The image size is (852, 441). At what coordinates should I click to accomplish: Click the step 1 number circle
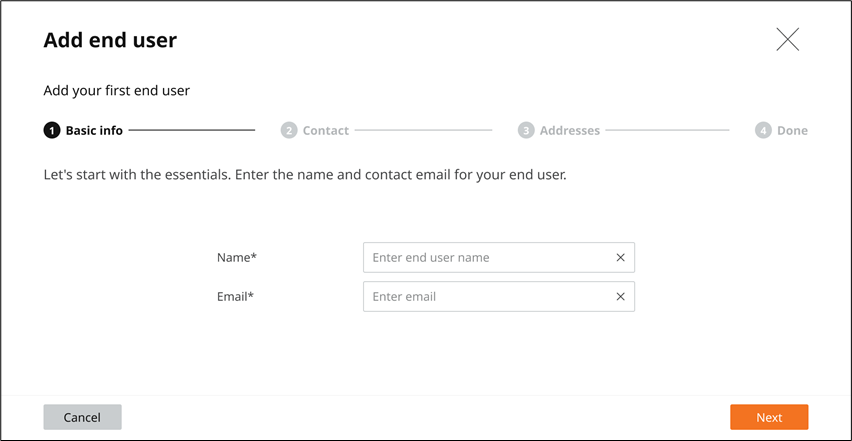(52, 130)
